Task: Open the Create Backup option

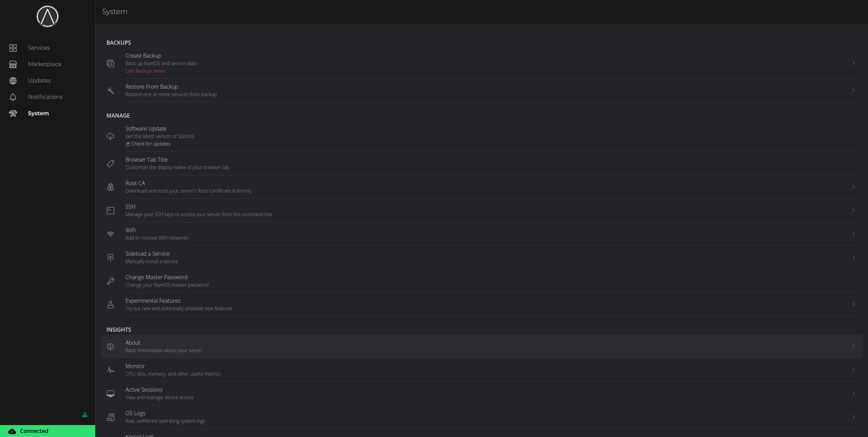Action: coord(482,63)
